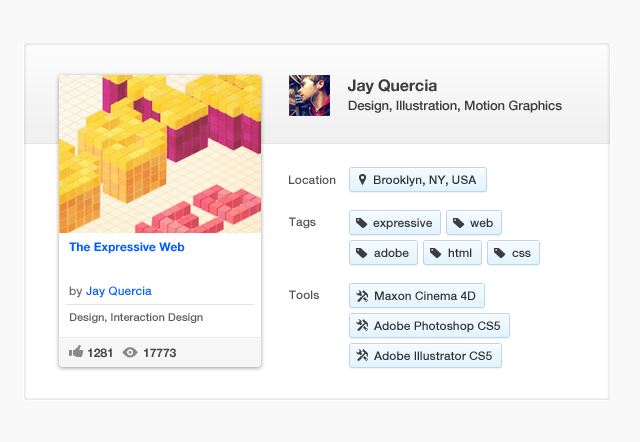Click the Jay Quercia profile name heading
640x442 pixels.
tap(392, 86)
